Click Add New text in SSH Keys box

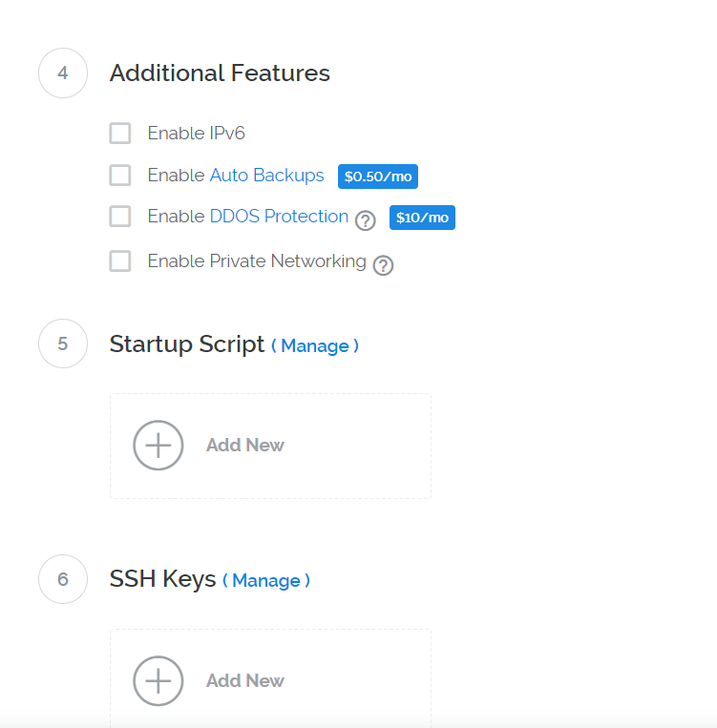pos(245,680)
